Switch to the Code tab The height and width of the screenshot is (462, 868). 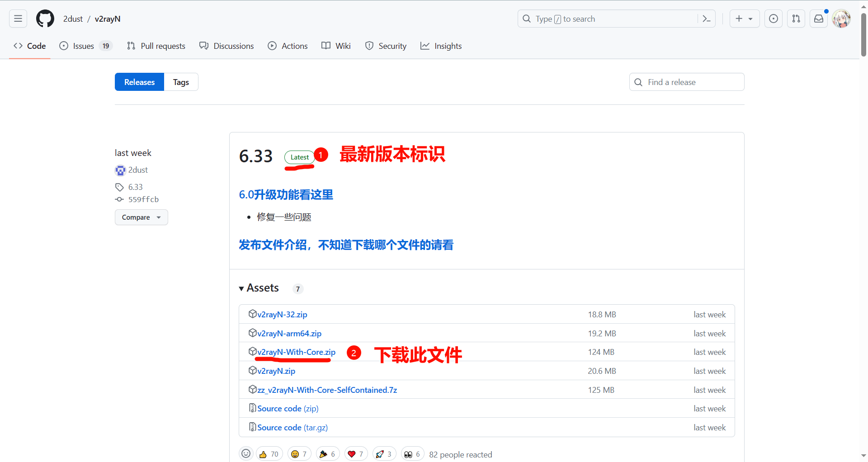[x=30, y=46]
